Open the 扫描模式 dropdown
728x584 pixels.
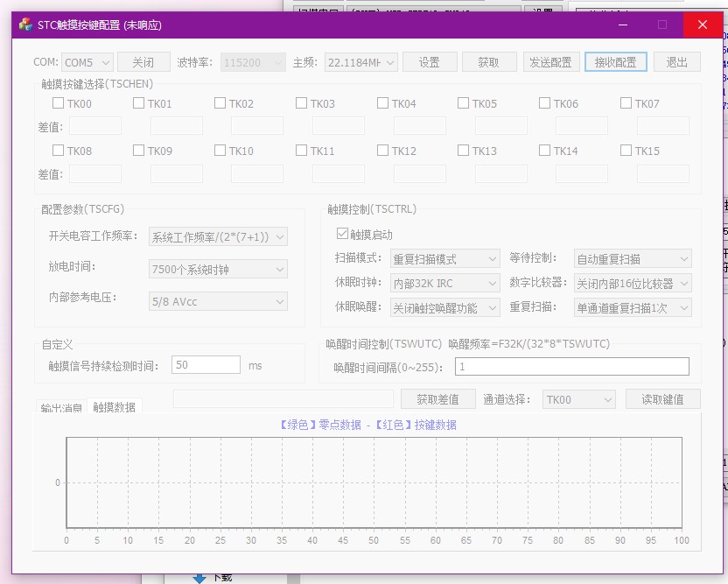444,259
